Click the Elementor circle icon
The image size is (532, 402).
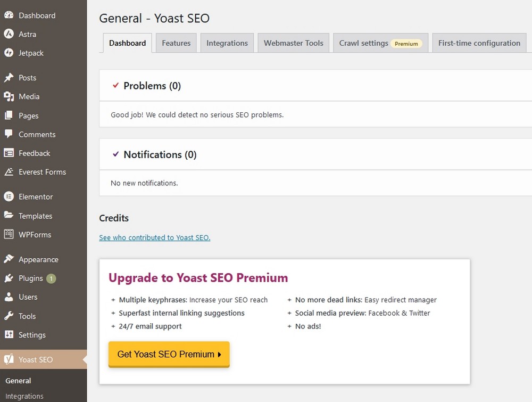(x=9, y=196)
